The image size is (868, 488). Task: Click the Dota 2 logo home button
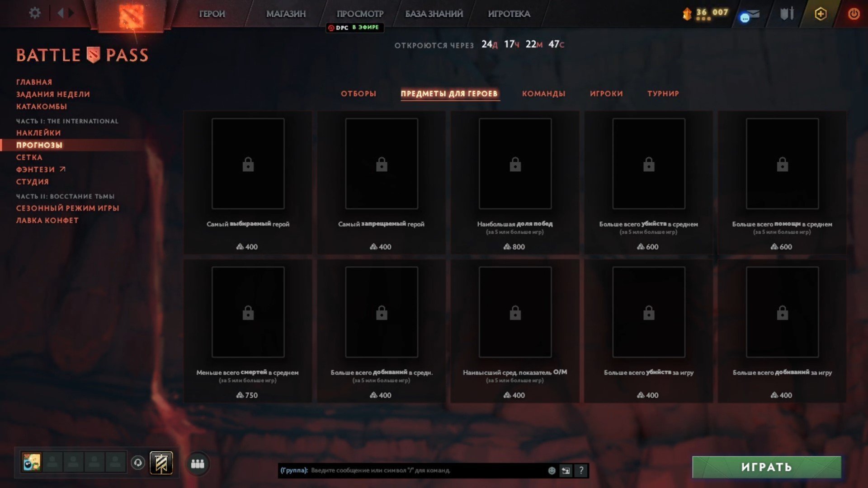[131, 16]
